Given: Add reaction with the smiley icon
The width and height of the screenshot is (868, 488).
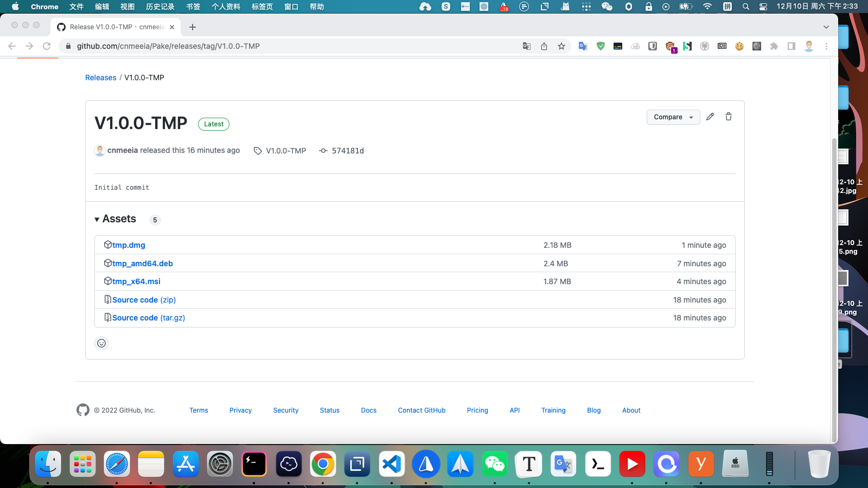Looking at the screenshot, I should pyautogui.click(x=101, y=343).
